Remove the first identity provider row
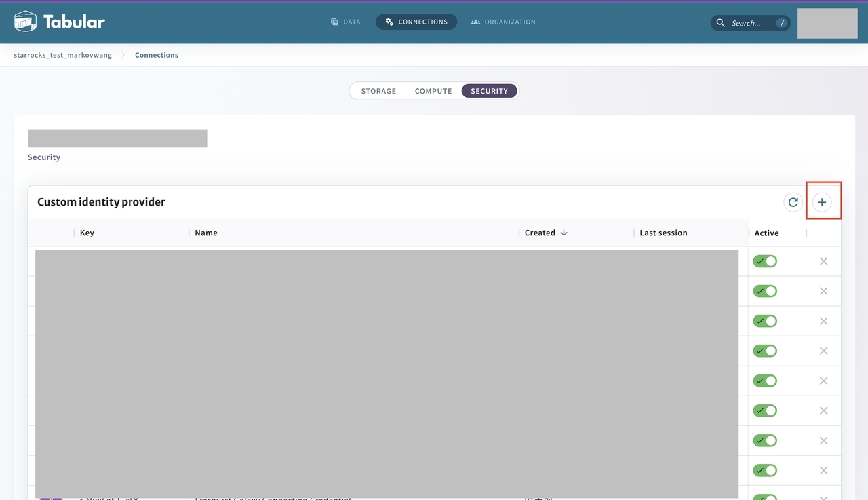 823,261
